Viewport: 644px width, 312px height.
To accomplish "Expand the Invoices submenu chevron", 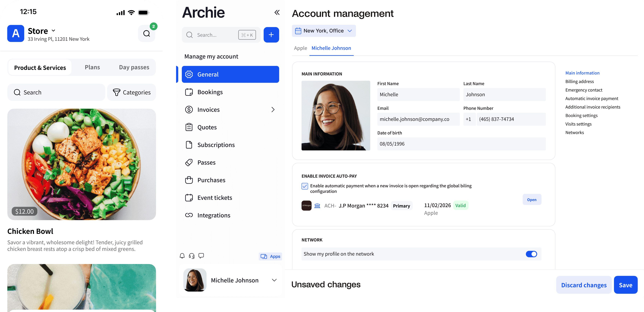I will tap(273, 110).
